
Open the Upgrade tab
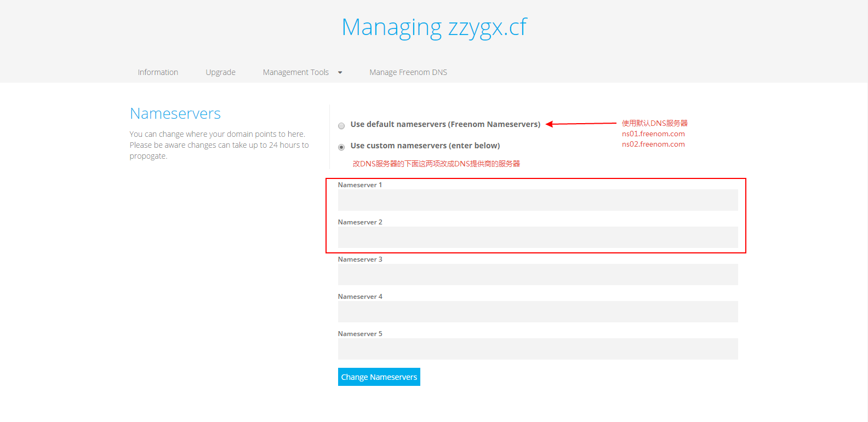[220, 72]
